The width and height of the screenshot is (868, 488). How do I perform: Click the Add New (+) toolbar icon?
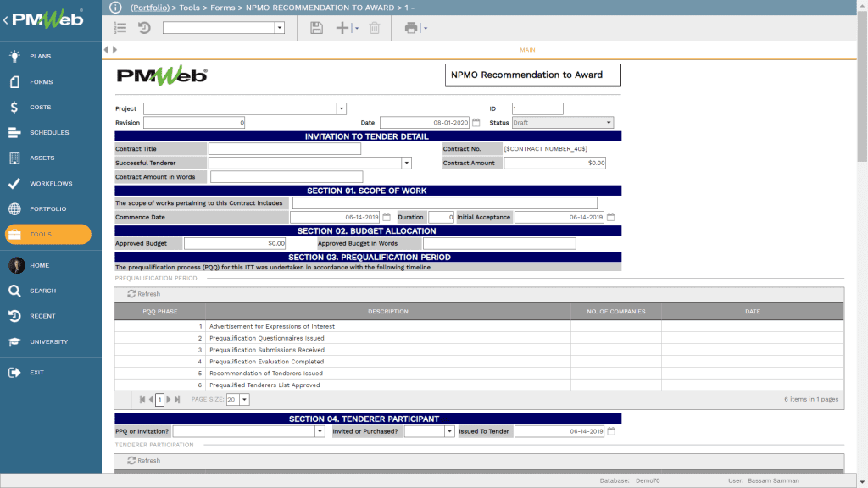342,27
